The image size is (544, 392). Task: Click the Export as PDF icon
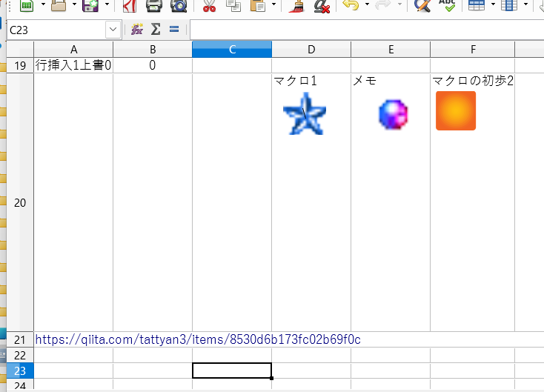pos(130,5)
